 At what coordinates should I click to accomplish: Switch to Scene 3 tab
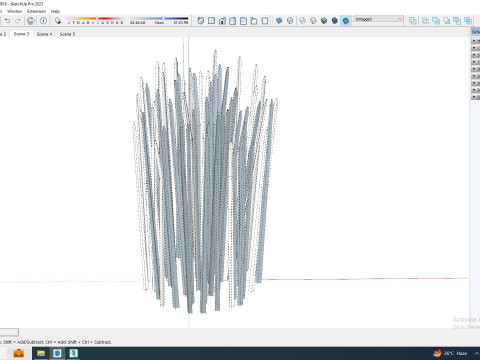tap(21, 34)
